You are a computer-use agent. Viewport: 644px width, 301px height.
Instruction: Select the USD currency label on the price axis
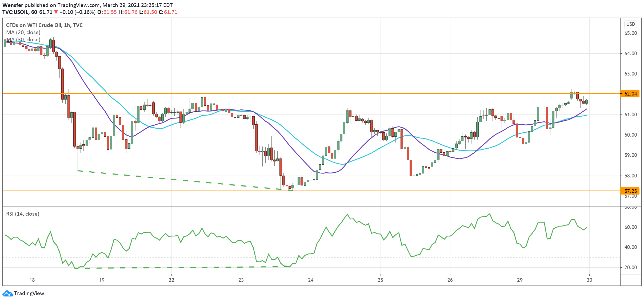[631, 25]
